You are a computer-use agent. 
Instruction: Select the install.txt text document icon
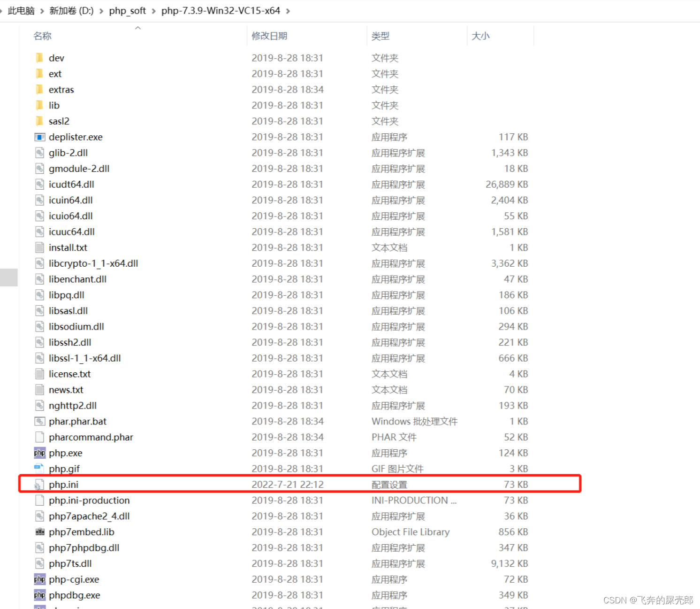pos(39,247)
